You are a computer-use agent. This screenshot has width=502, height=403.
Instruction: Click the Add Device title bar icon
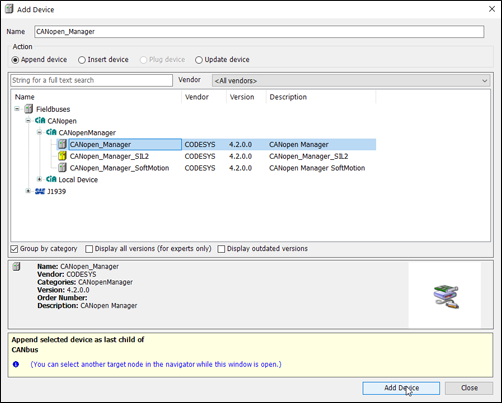pyautogui.click(x=9, y=9)
